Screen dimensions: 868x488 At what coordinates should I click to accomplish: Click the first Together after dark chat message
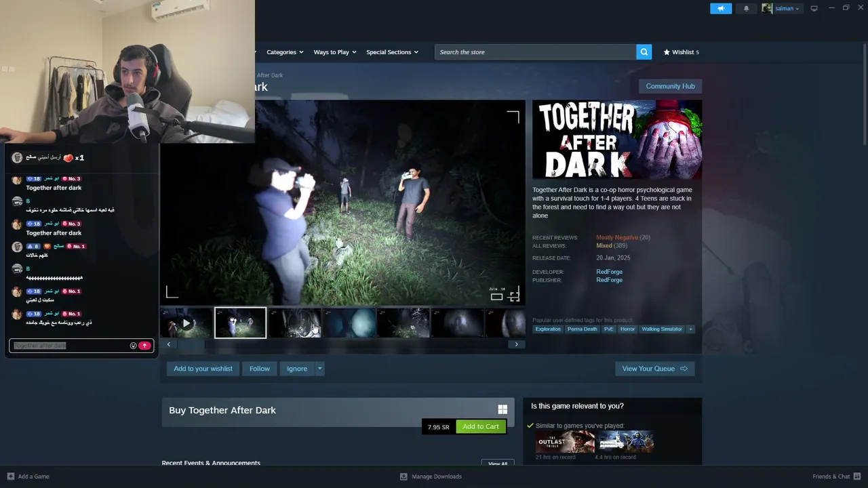(54, 188)
